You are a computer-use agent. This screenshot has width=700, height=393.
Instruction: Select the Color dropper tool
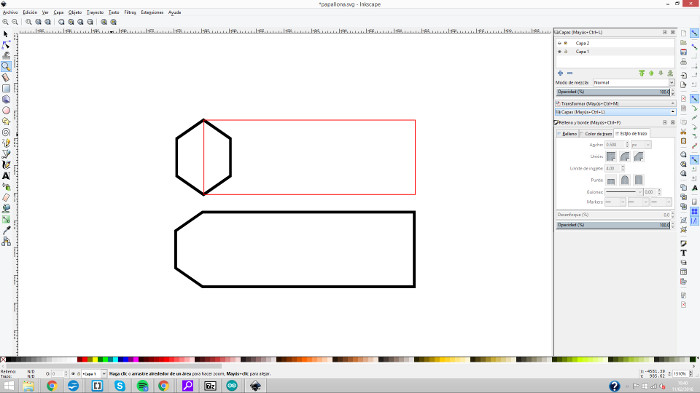[6, 230]
